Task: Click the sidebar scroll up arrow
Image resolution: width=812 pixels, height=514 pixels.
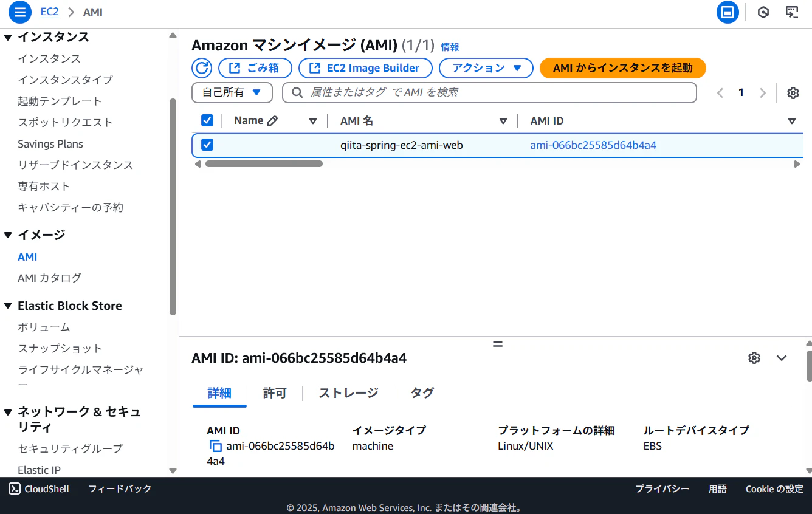Action: 173,35
